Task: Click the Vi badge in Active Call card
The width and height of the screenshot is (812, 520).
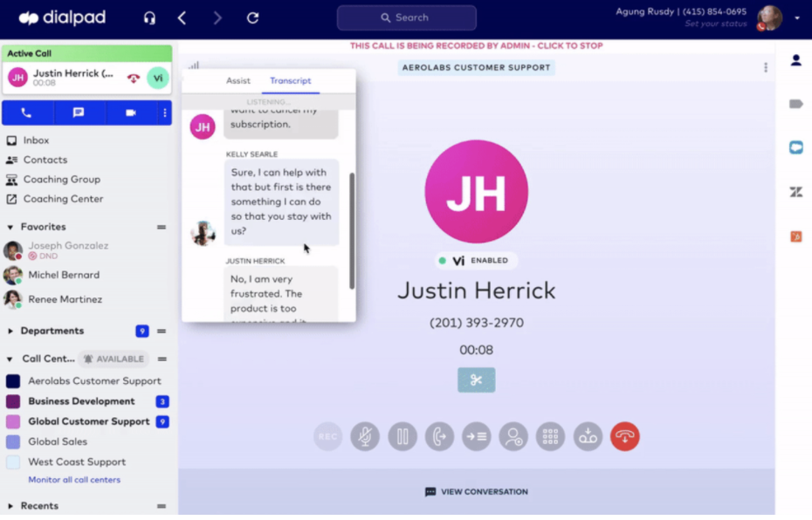Action: [x=158, y=79]
